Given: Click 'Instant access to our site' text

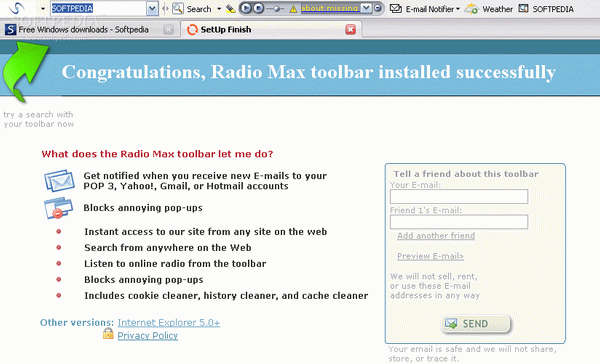Looking at the screenshot, I should (x=206, y=232).
